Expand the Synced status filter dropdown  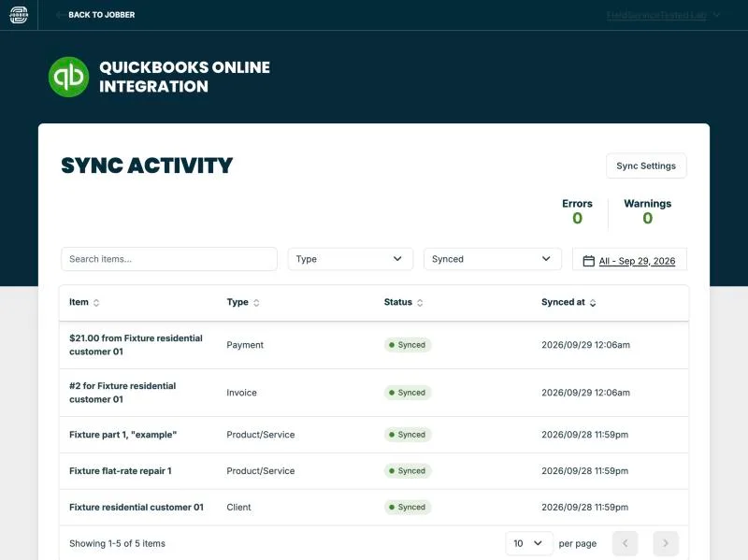(x=493, y=259)
